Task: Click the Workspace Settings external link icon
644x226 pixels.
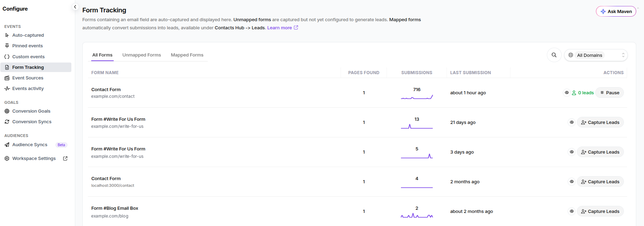Action: [x=65, y=159]
